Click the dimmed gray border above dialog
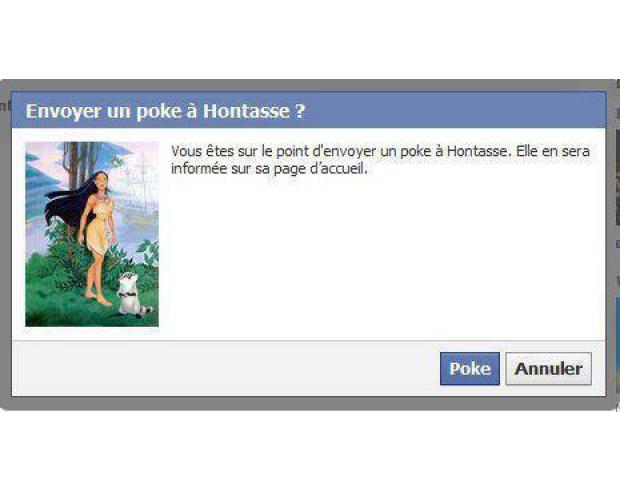The height and width of the screenshot is (490, 620). pos(308,85)
